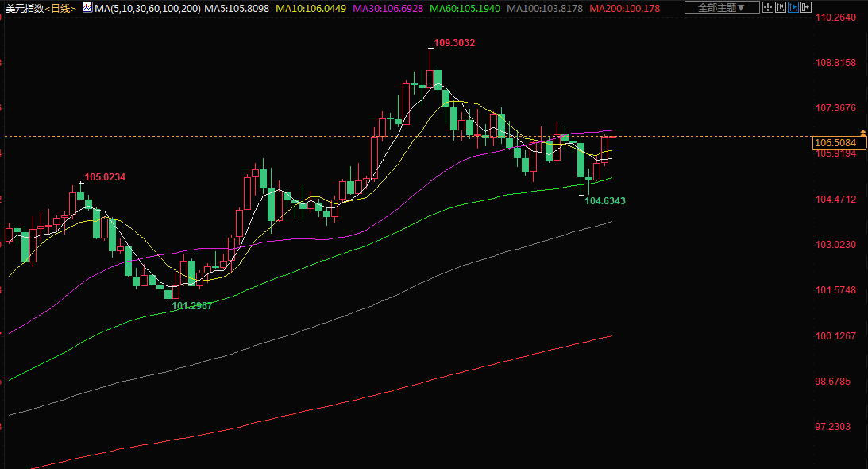Click the orange current price tag 106.5084

coord(835,143)
